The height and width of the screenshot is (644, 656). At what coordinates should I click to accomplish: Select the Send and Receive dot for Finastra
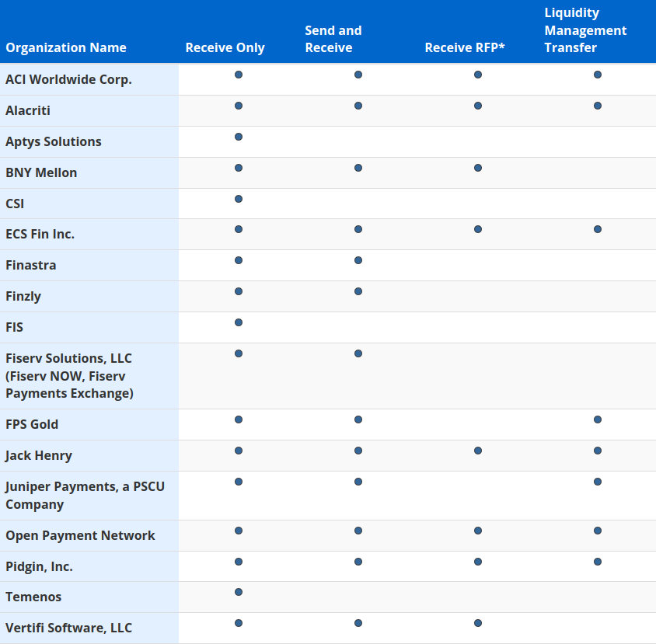tap(358, 260)
